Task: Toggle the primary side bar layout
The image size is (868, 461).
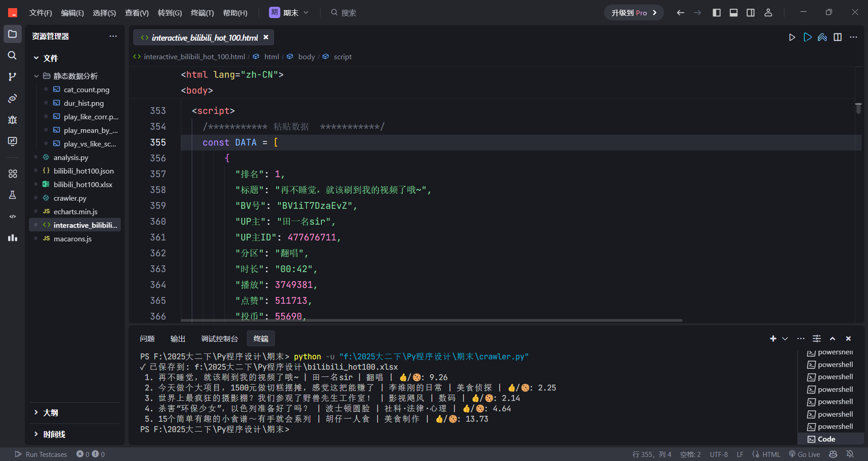Action: (x=717, y=13)
